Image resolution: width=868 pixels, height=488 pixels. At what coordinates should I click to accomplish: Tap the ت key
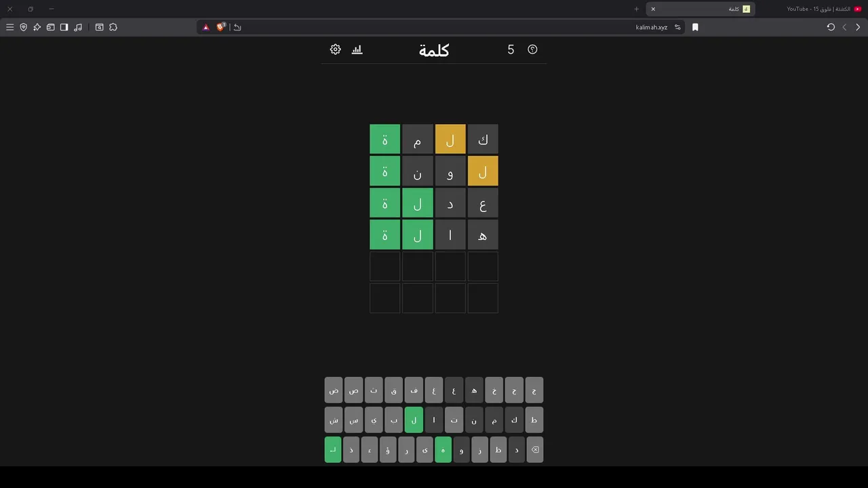[x=454, y=420]
